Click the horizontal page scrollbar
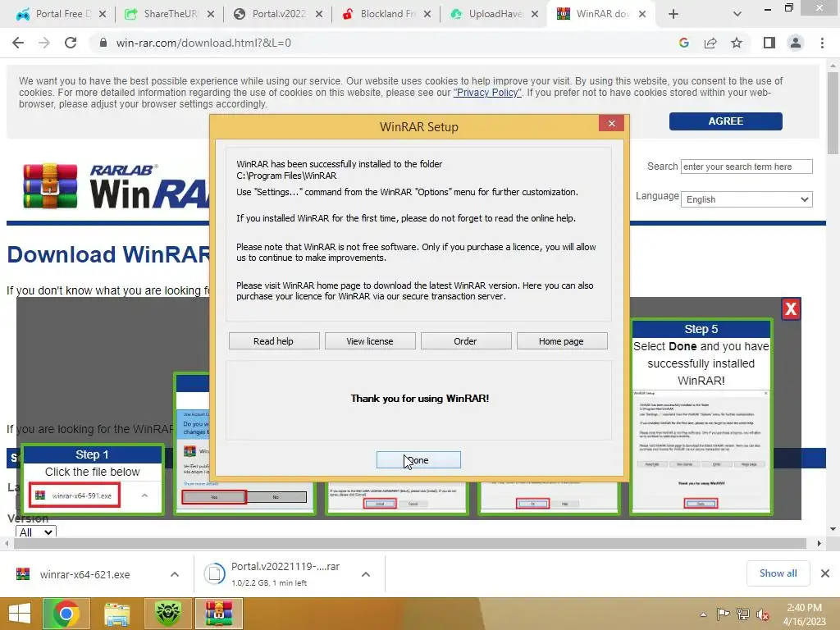This screenshot has width=840, height=630. [410, 543]
